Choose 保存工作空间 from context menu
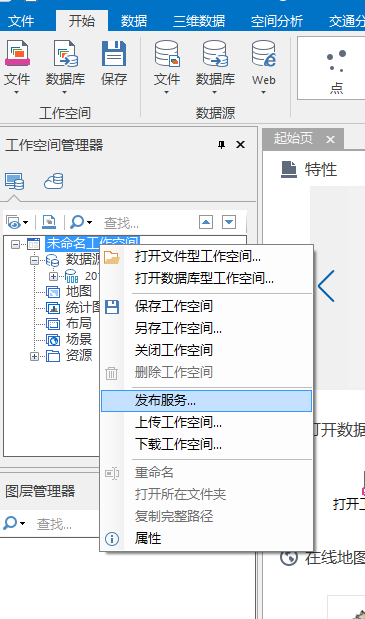This screenshot has height=619, width=365. pos(206,306)
